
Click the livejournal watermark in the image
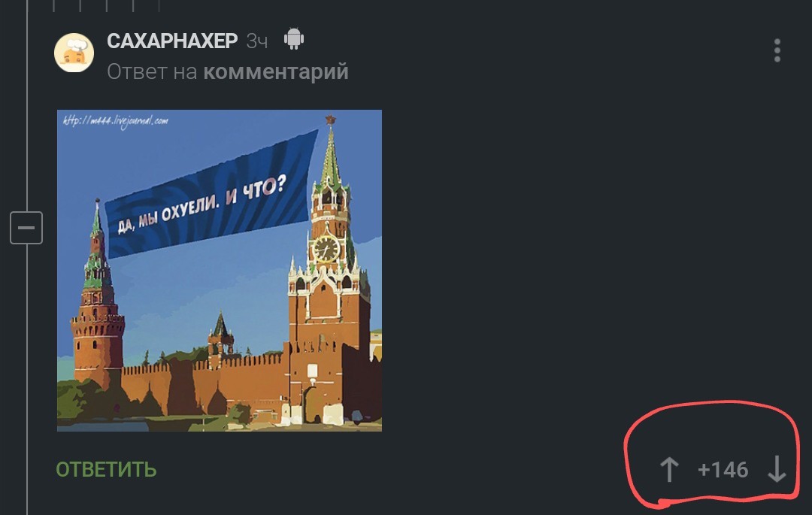point(116,121)
